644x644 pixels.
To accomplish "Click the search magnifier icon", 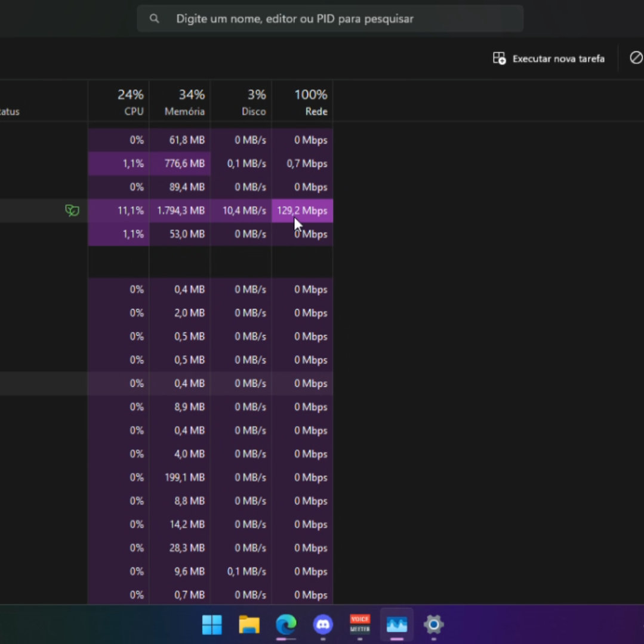I will pyautogui.click(x=155, y=19).
